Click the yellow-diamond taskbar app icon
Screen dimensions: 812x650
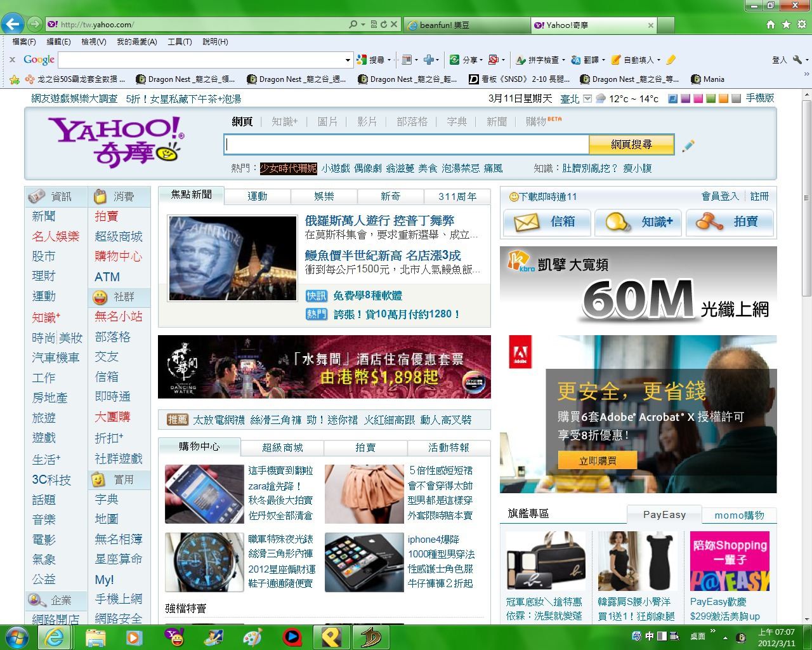click(x=331, y=637)
